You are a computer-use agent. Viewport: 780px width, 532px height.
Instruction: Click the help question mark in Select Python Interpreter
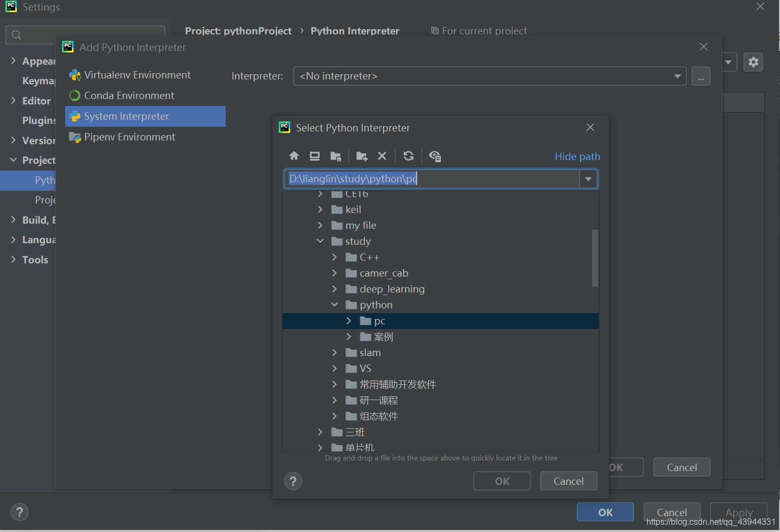293,481
